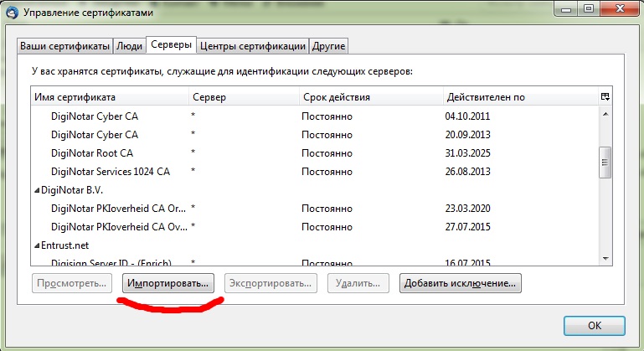Confirm with the OK button
The image size is (644, 351).
click(595, 326)
